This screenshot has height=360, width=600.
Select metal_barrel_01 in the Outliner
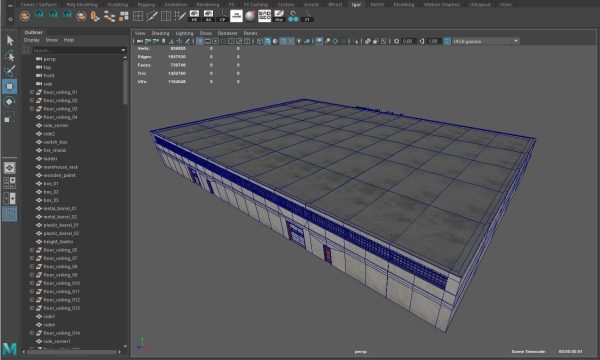tap(60, 209)
